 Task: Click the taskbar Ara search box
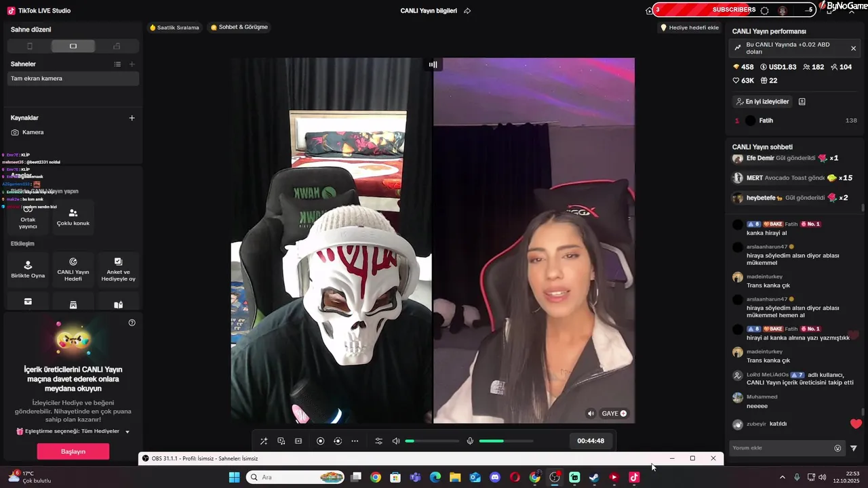[x=295, y=477]
